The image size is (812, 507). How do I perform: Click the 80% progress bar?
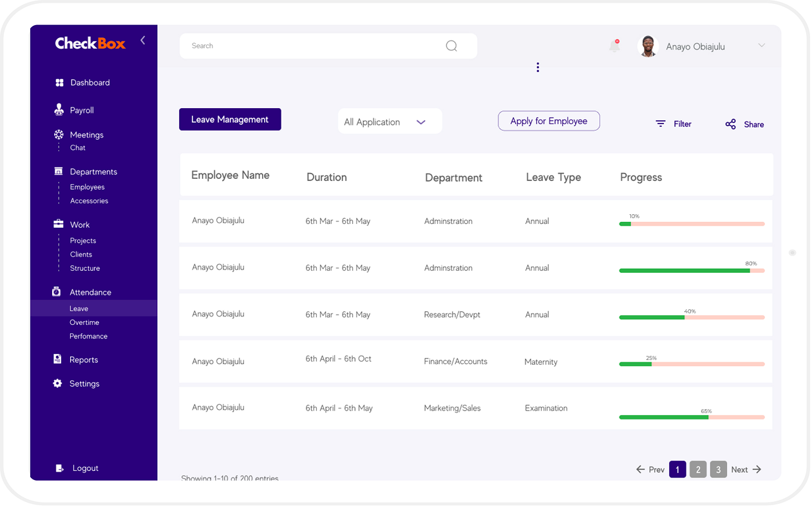692,271
